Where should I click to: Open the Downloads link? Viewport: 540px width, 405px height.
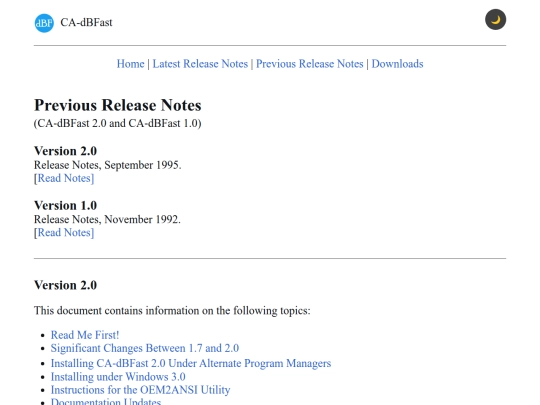(397, 64)
